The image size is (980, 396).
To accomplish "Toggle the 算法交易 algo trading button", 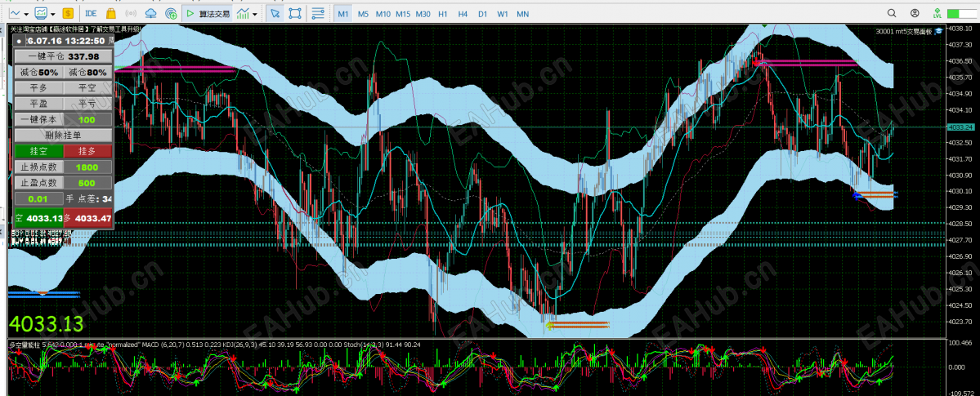I will click(208, 12).
